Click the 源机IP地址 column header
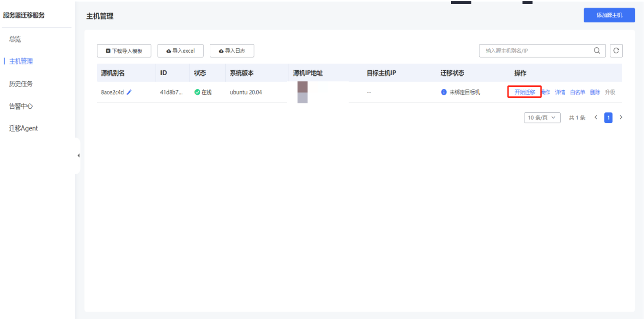The height and width of the screenshot is (319, 644). pyautogui.click(x=308, y=73)
